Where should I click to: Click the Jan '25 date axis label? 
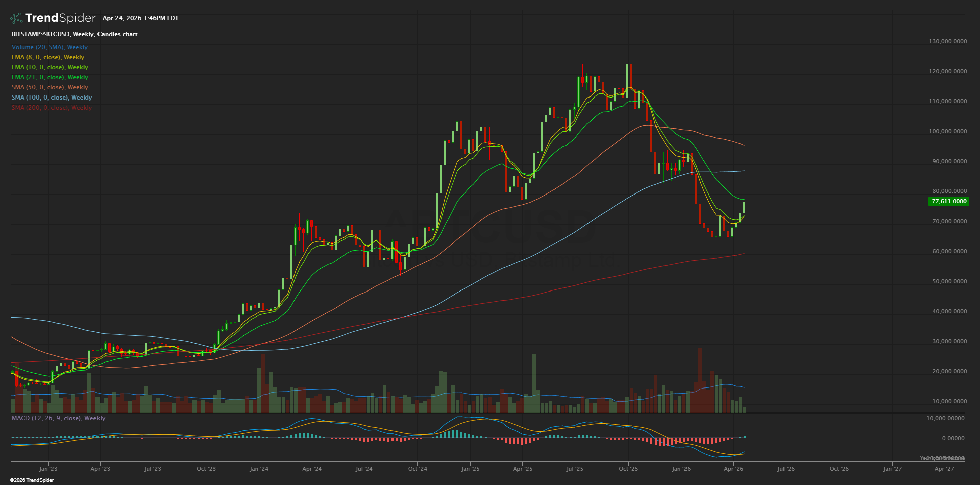tap(470, 469)
